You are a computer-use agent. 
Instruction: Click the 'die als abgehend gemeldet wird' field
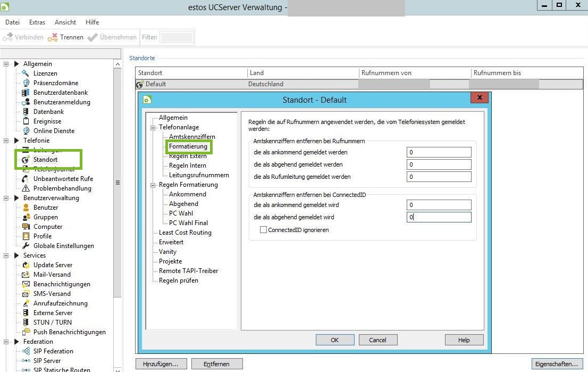point(439,217)
